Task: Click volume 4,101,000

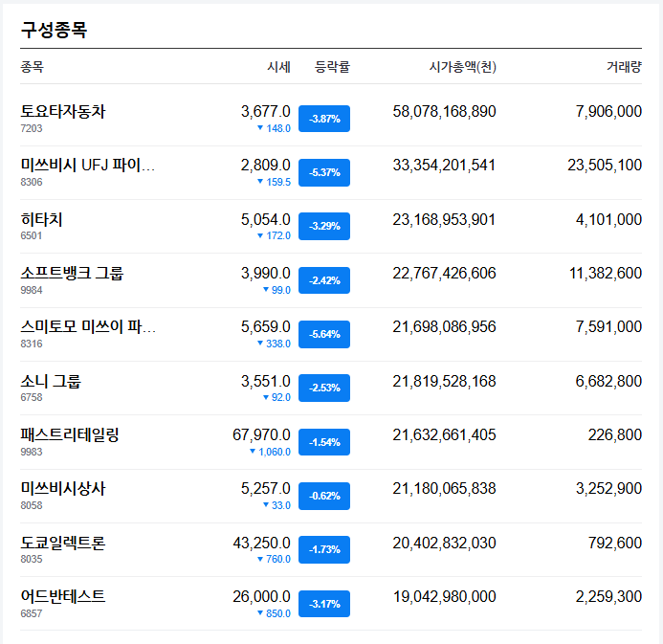Action: click(x=608, y=219)
